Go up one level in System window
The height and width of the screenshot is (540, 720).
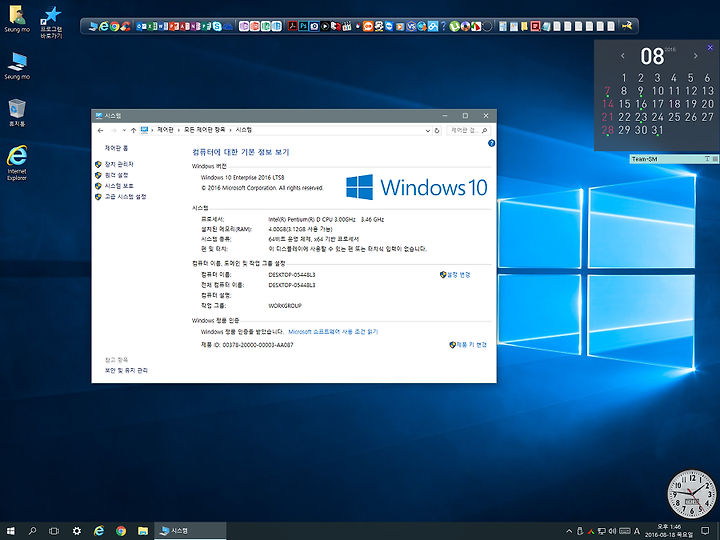point(133,130)
